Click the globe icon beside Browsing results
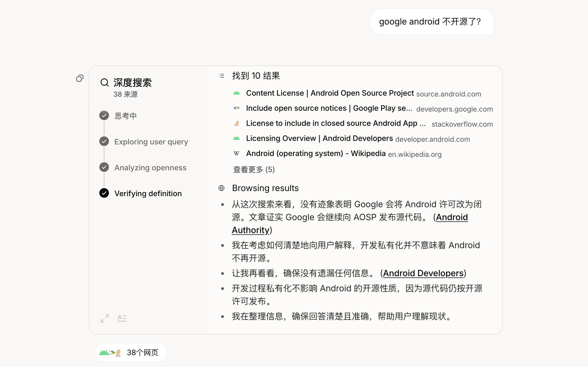The width and height of the screenshot is (588, 367). pyautogui.click(x=221, y=188)
